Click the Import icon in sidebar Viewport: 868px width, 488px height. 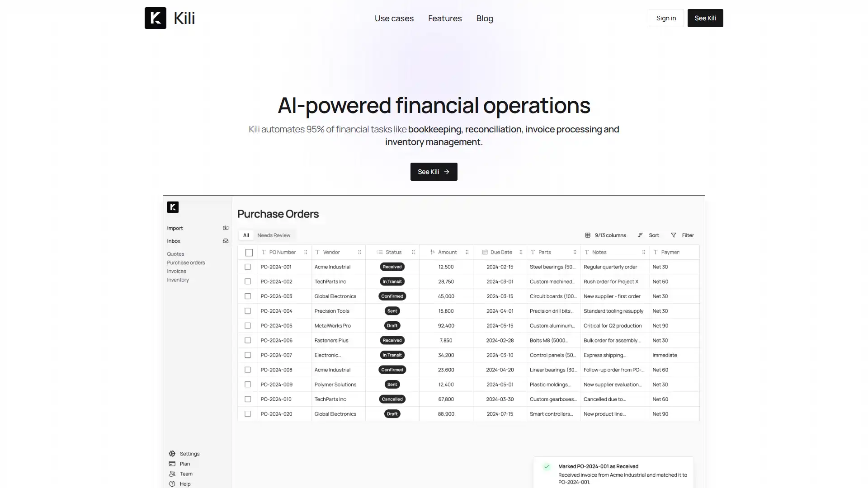(x=225, y=228)
